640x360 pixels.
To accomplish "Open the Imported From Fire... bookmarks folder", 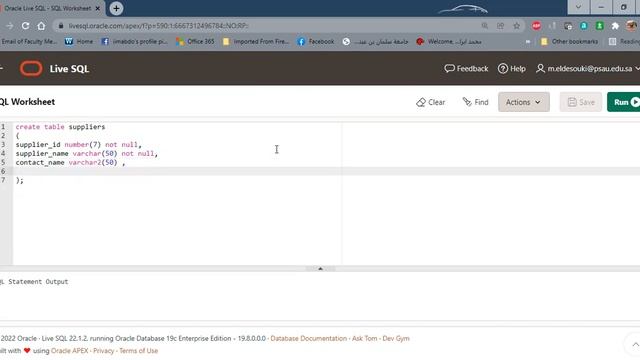I will click(256, 41).
